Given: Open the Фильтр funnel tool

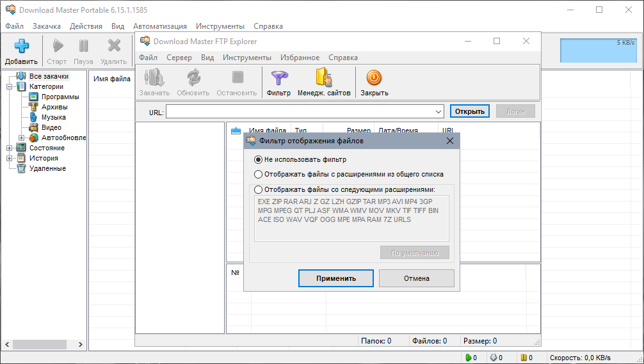Looking at the screenshot, I should [279, 77].
